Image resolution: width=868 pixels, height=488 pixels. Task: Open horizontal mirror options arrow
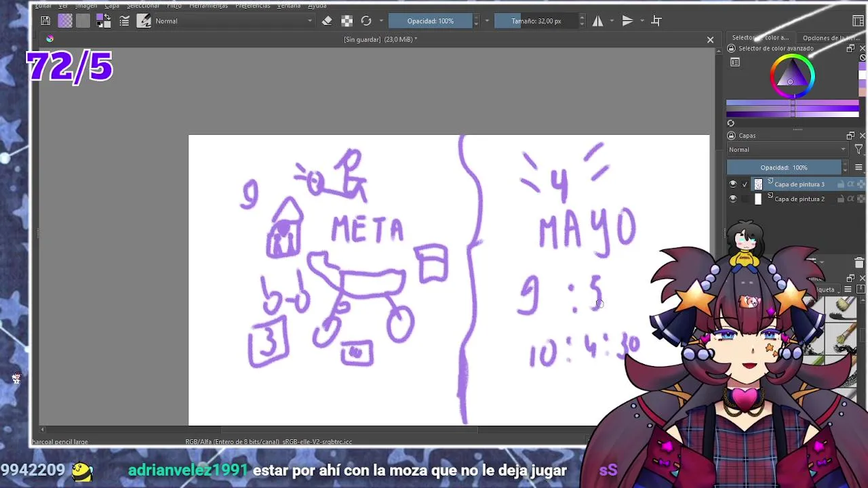click(612, 21)
